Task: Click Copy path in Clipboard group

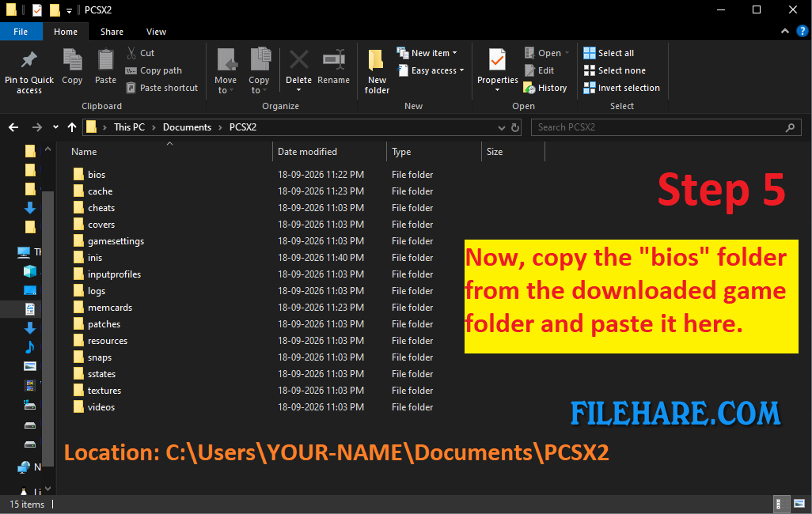Action: click(154, 70)
